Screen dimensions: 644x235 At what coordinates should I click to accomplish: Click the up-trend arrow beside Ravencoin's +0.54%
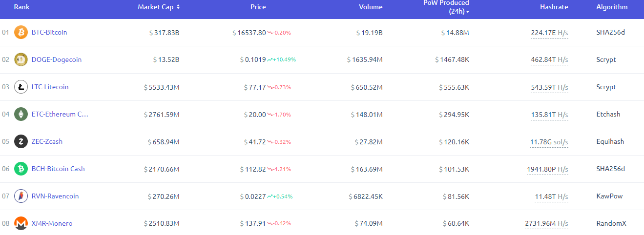(270, 196)
